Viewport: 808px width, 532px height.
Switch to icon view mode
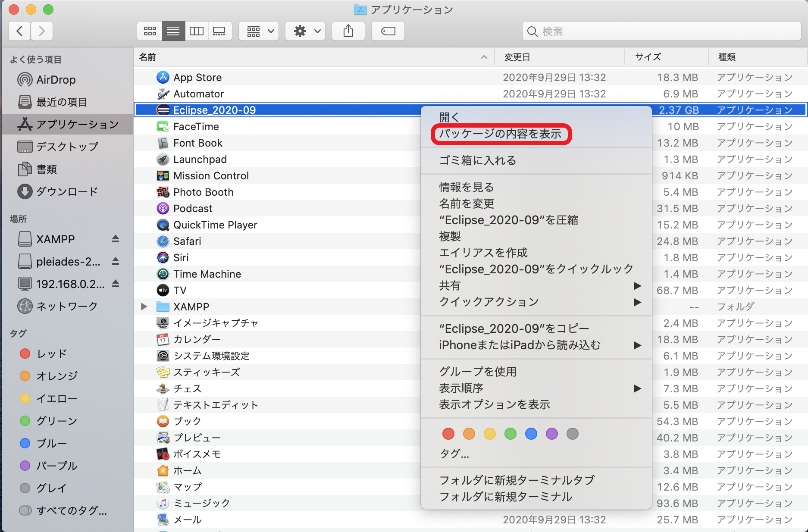click(x=150, y=31)
